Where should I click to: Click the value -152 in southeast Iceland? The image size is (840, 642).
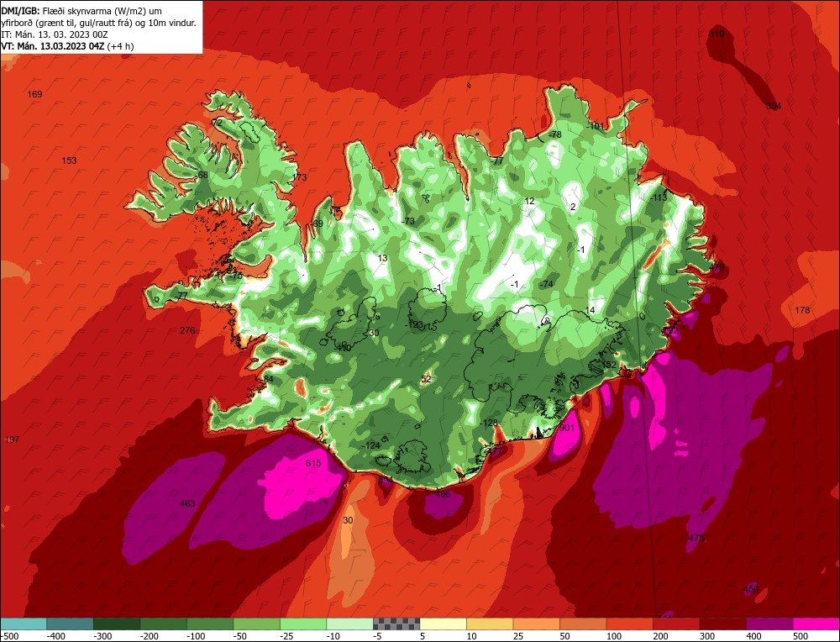pyautogui.click(x=607, y=365)
